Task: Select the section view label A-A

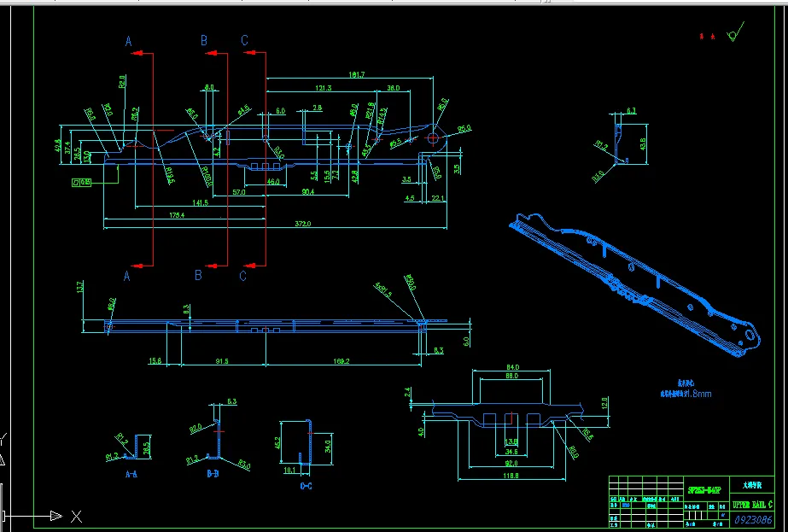Action: click(131, 475)
